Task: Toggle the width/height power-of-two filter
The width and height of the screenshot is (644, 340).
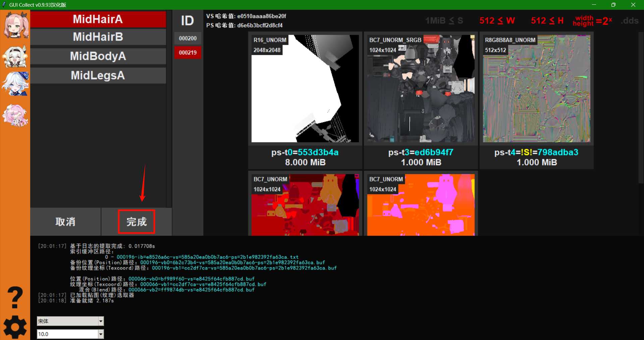Action: tap(592, 21)
